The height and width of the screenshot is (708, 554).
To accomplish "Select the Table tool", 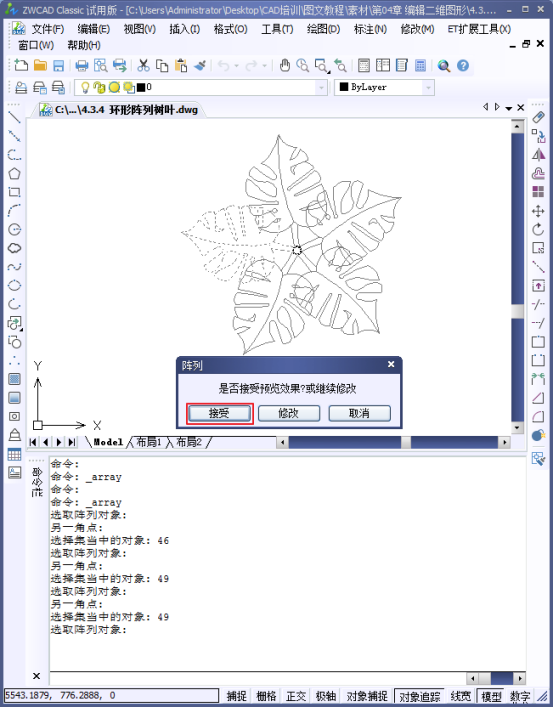I will pyautogui.click(x=14, y=454).
